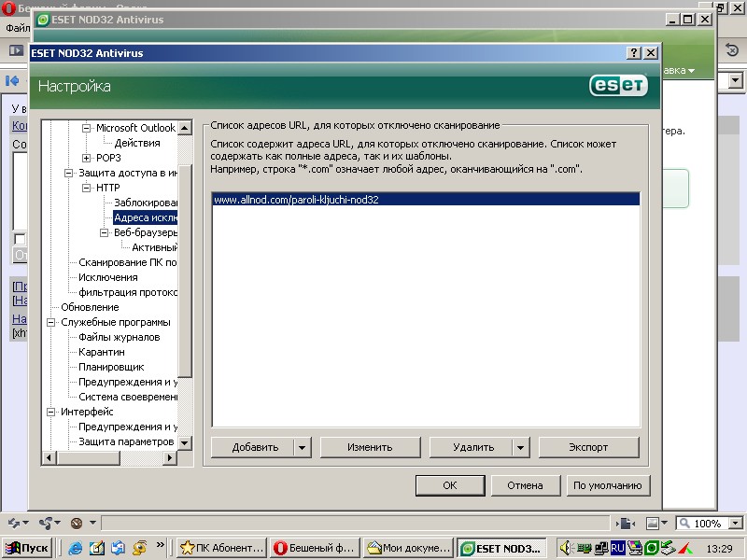
Task: Confirm settings with the ОК button
Action: [450, 485]
